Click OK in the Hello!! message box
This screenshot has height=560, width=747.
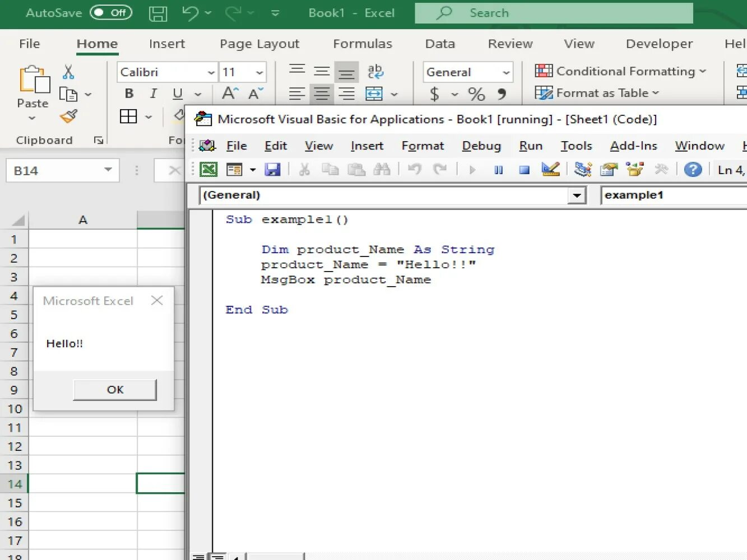pyautogui.click(x=115, y=390)
